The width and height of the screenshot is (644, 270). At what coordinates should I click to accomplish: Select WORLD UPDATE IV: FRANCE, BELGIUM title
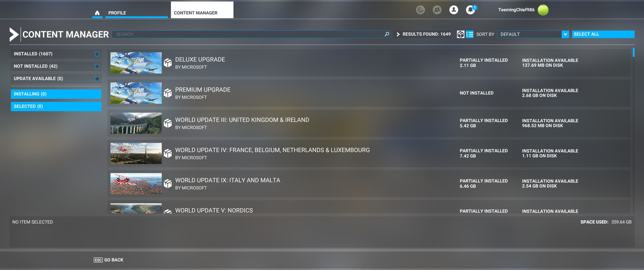pos(272,150)
